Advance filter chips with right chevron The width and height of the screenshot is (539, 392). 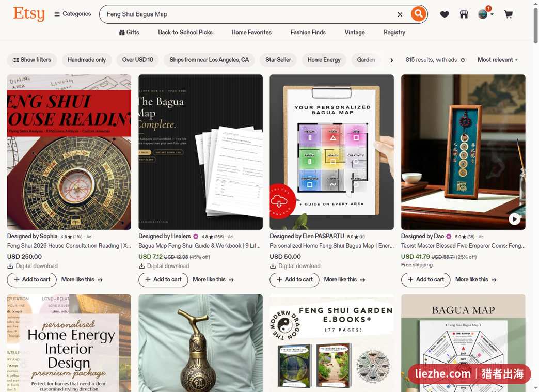tap(391, 60)
